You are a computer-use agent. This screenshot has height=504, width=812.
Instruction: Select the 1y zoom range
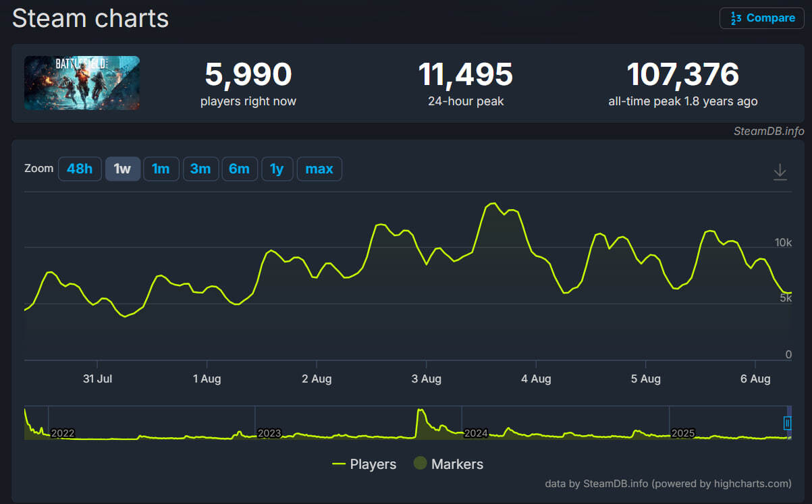click(x=277, y=169)
